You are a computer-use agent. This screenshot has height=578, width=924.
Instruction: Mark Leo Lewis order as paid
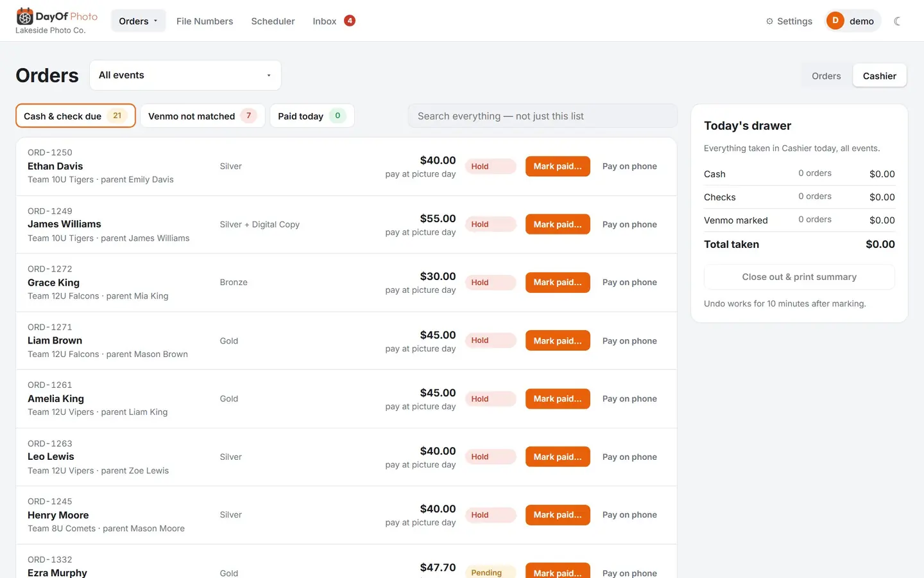[x=558, y=457]
